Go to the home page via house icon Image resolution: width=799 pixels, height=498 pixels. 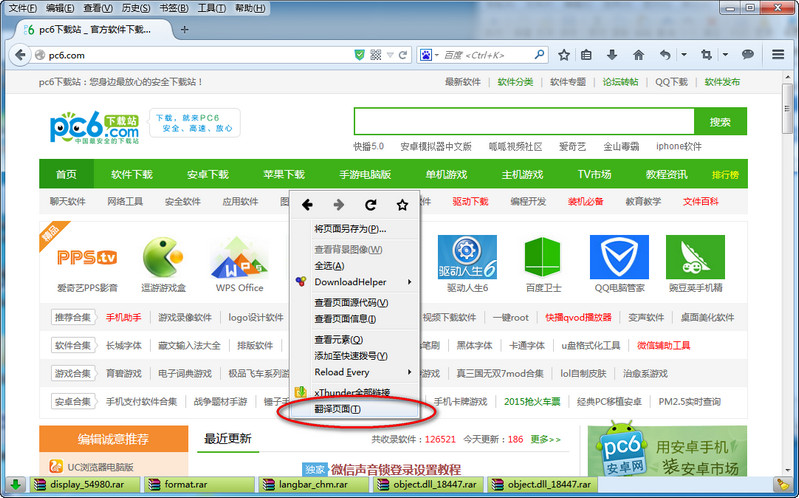pyautogui.click(x=638, y=55)
